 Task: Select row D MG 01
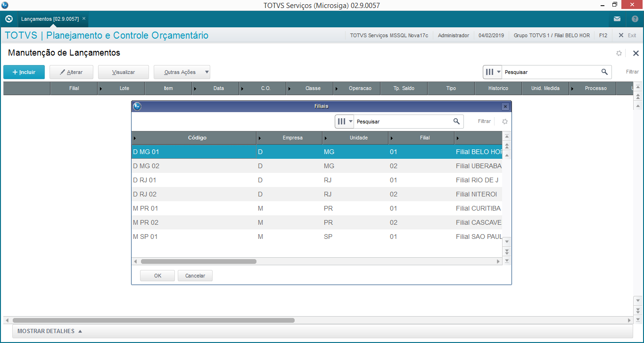pos(317,152)
